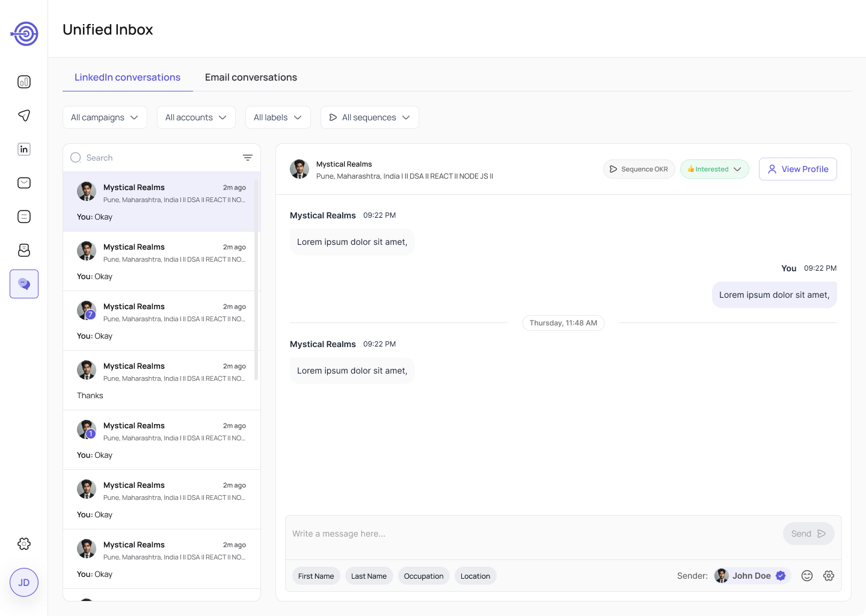
Task: Select the LinkedIn conversations tab
Action: coord(127,77)
